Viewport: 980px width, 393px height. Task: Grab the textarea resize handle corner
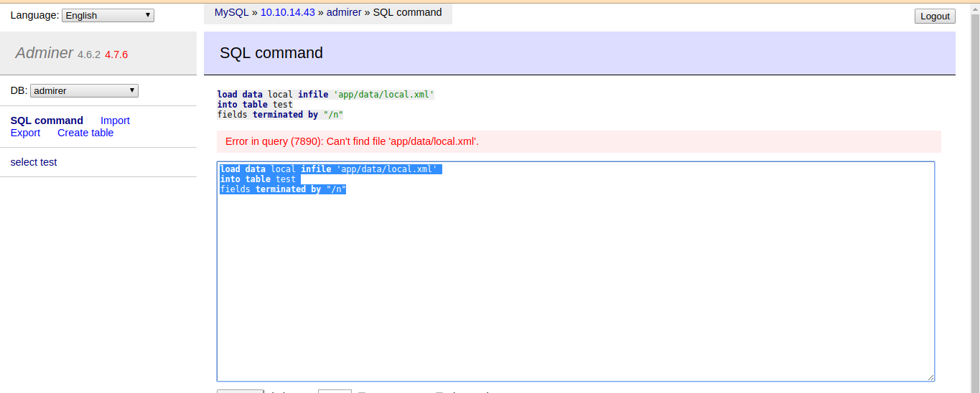[x=930, y=377]
